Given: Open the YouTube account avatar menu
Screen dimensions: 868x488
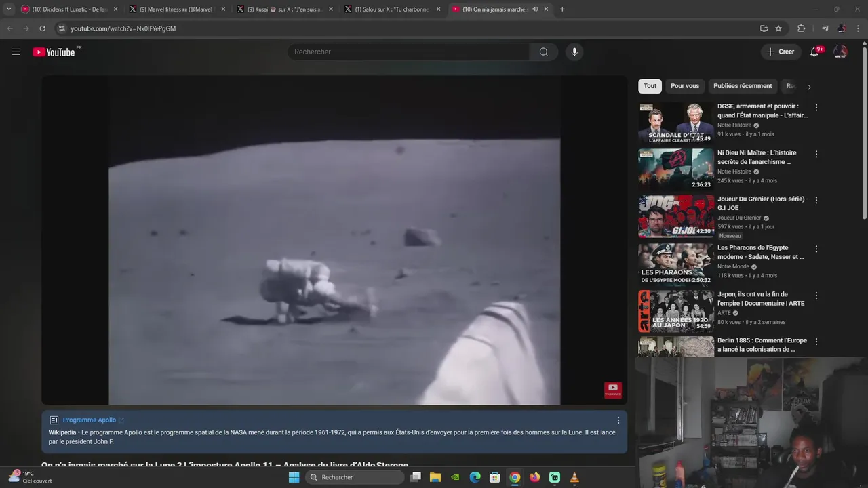Looking at the screenshot, I should pos(840,52).
